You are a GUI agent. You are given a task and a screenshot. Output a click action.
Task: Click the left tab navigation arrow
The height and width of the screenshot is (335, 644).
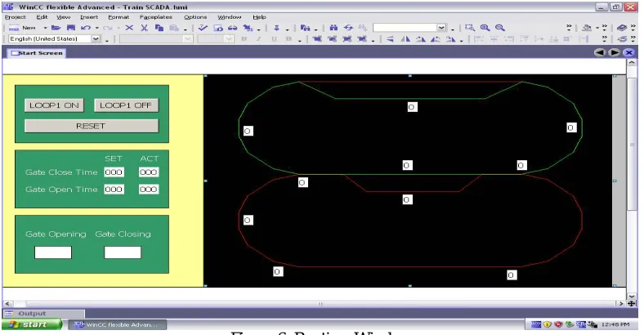pos(600,52)
